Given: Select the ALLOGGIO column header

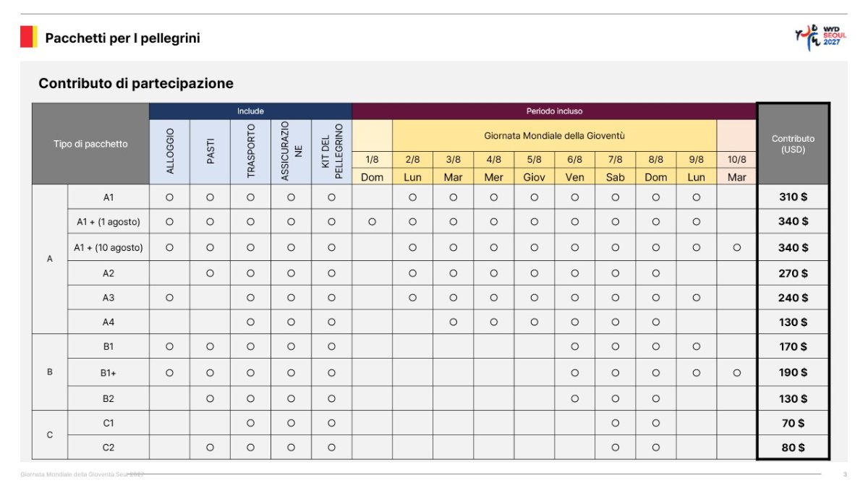Looking at the screenshot, I should click(169, 151).
